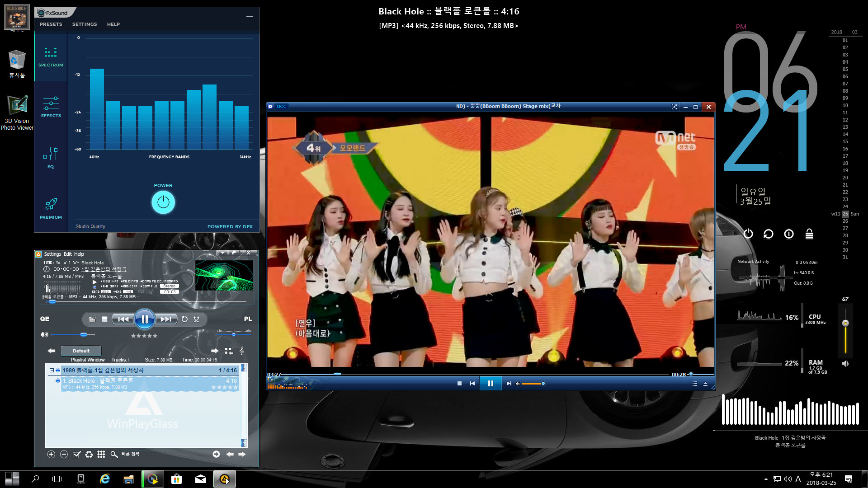Open the Effects panel in FxSound
868x488 pixels.
click(x=51, y=107)
